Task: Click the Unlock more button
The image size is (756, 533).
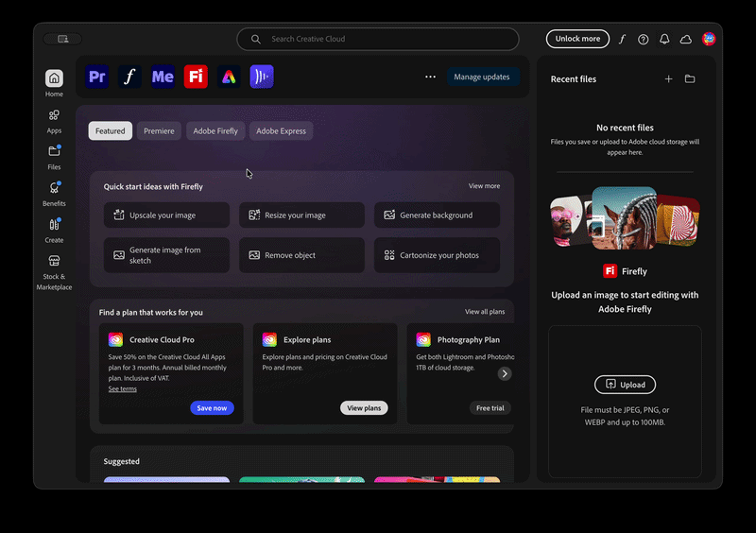Action: [577, 39]
